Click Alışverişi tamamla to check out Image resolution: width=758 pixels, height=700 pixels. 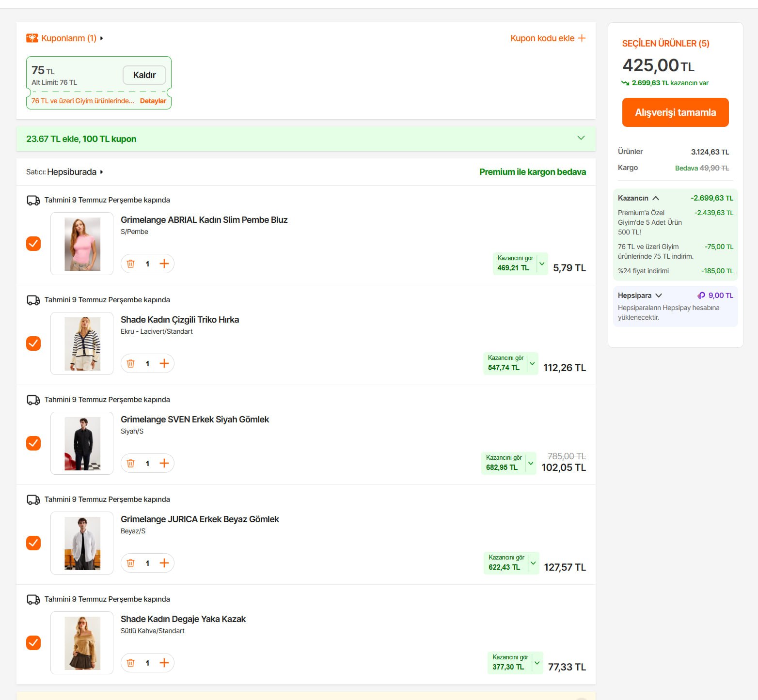[676, 112]
